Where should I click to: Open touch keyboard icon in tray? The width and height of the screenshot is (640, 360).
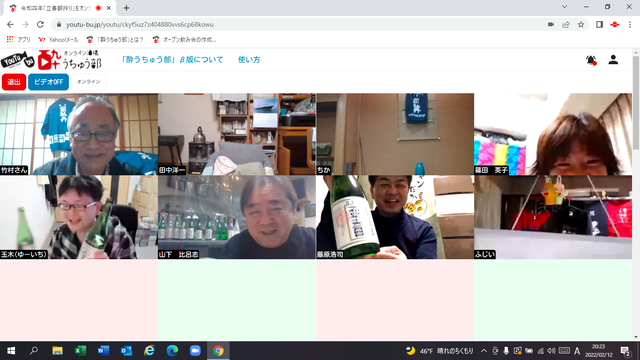(x=564, y=351)
